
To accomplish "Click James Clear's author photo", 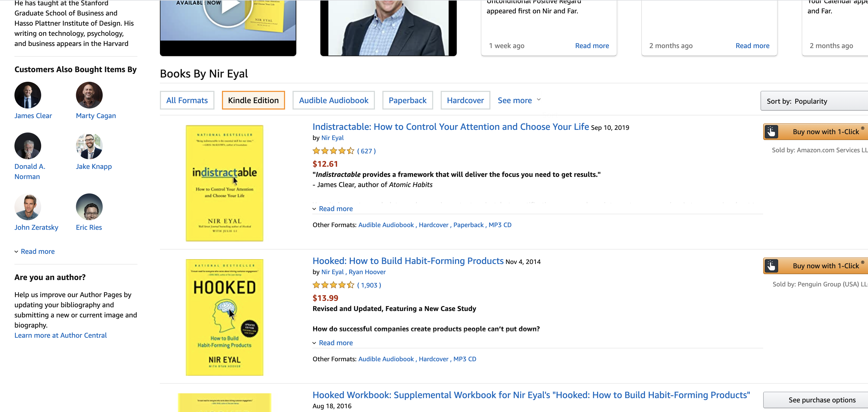I will click(28, 95).
